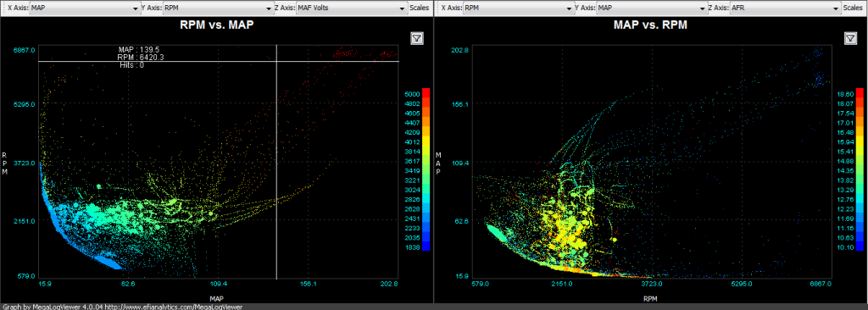Click Y-axis label 5295.0 on RPM vs. MAP chart
Viewport: 868px width, 310px height.
click(24, 104)
